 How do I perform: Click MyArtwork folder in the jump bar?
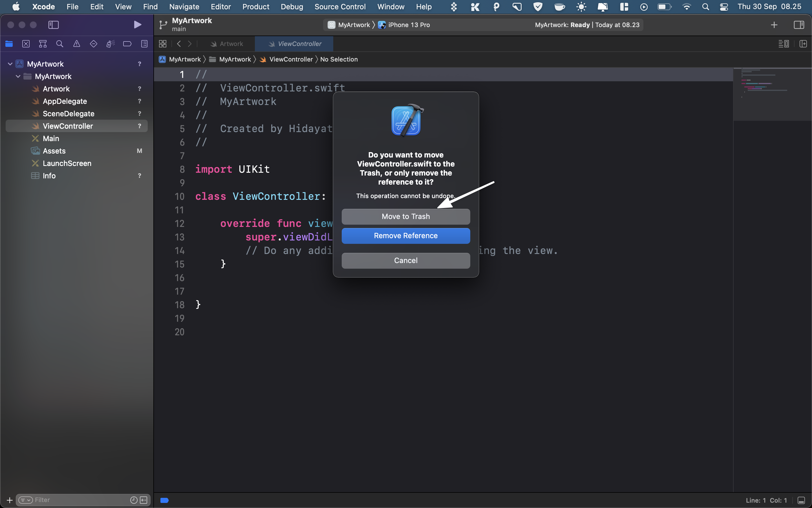point(230,60)
